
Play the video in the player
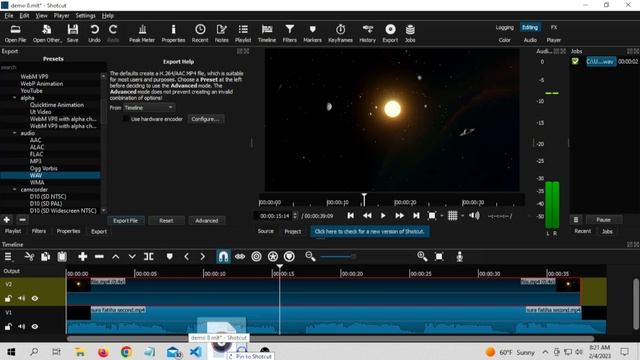pyautogui.click(x=383, y=216)
